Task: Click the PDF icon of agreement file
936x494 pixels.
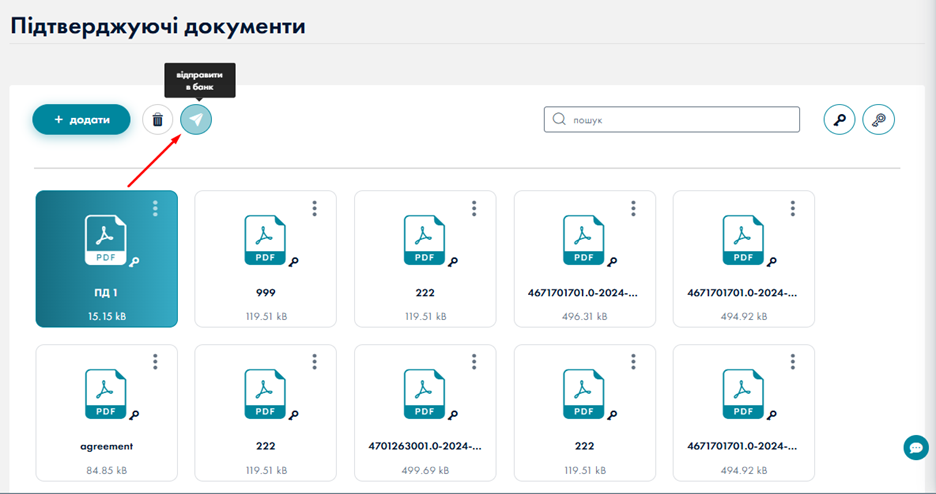Action: (105, 394)
